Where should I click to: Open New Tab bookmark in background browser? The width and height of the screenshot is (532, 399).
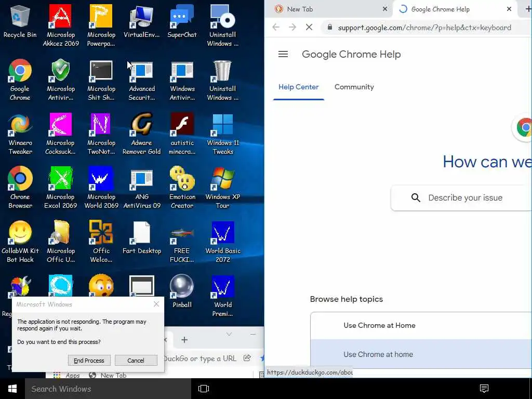point(108,375)
